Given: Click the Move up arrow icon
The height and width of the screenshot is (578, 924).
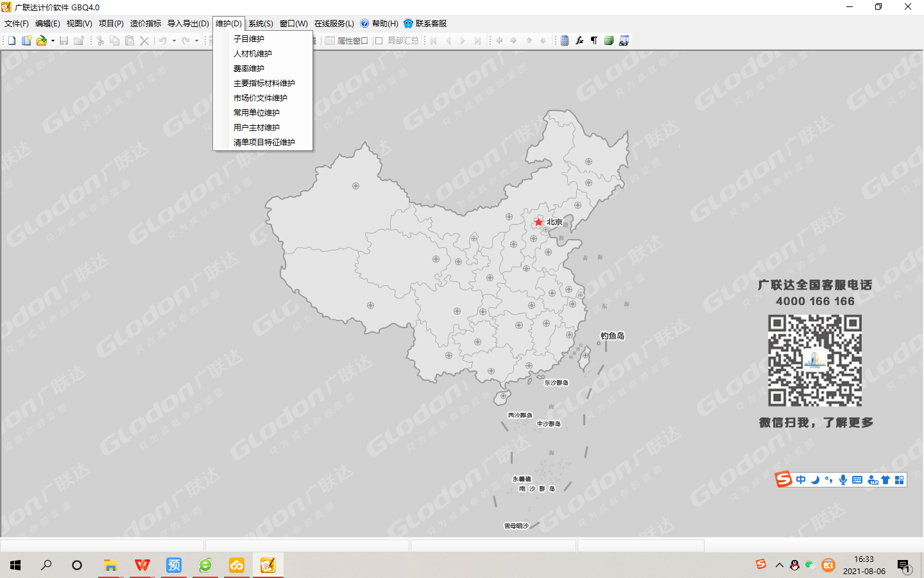Looking at the screenshot, I should [529, 40].
